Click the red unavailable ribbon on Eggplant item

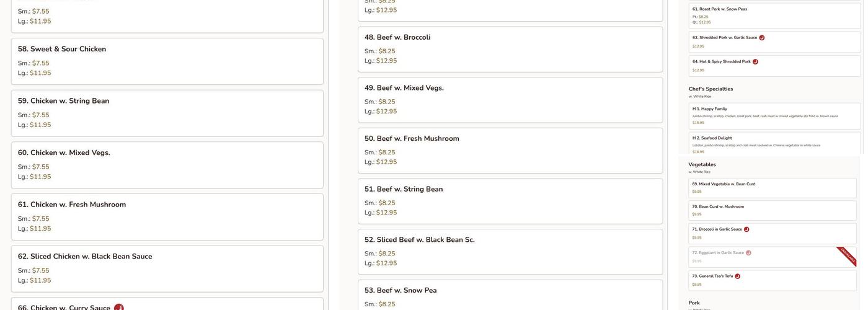tap(847, 256)
